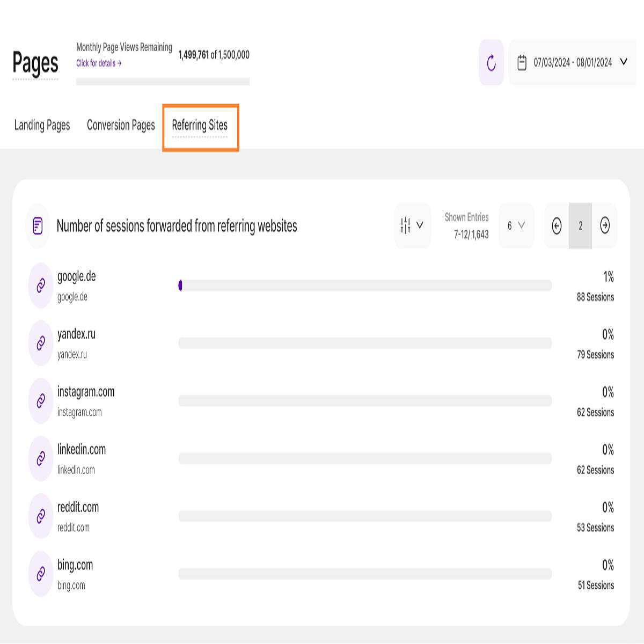The image size is (644, 644).
Task: Click the yandex.ru link icon
Action: (41, 343)
